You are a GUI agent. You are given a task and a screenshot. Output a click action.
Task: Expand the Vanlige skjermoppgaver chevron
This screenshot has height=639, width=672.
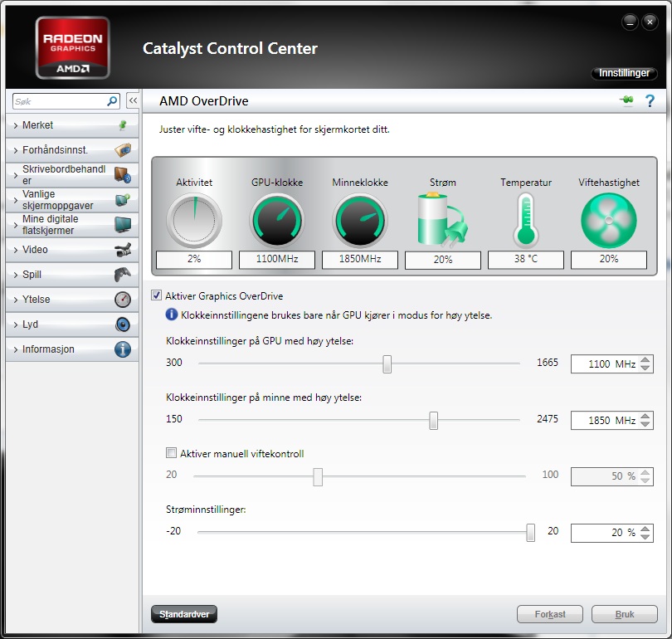pos(16,200)
